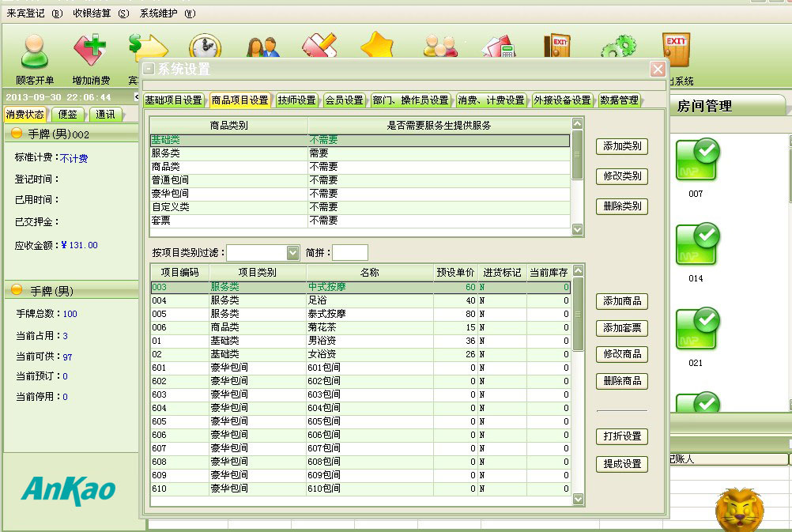Open the 按项目类别过滤 category filter dropdown
The height and width of the screenshot is (532, 792).
coord(292,253)
